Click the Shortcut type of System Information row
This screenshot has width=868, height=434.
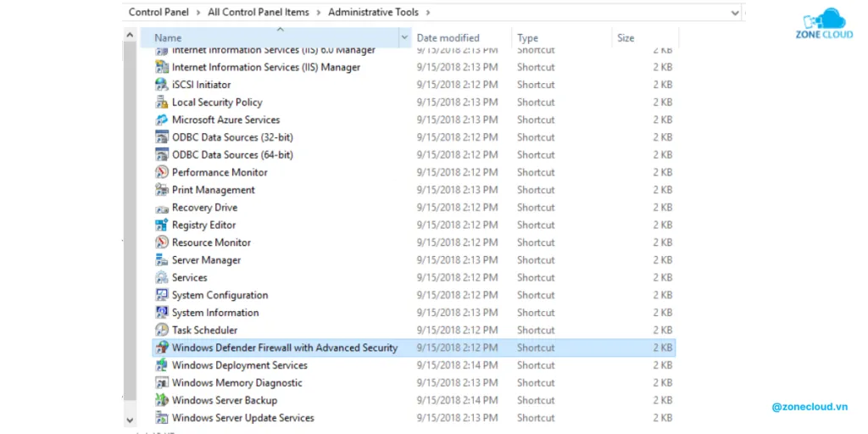tap(536, 313)
